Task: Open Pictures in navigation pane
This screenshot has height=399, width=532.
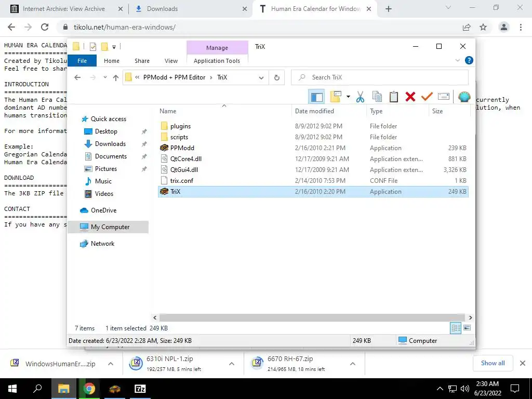Action: [105, 169]
